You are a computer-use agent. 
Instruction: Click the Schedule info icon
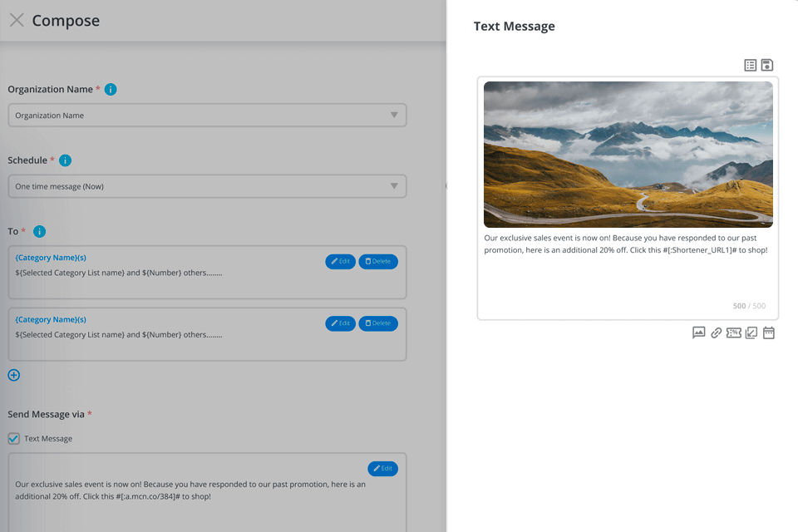point(65,160)
